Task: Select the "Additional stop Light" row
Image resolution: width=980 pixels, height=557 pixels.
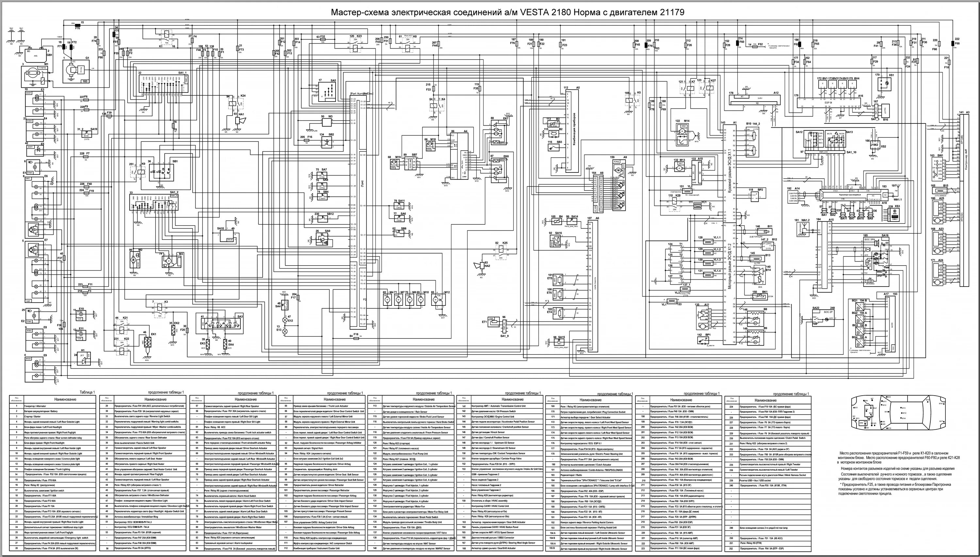Action: 53,527
